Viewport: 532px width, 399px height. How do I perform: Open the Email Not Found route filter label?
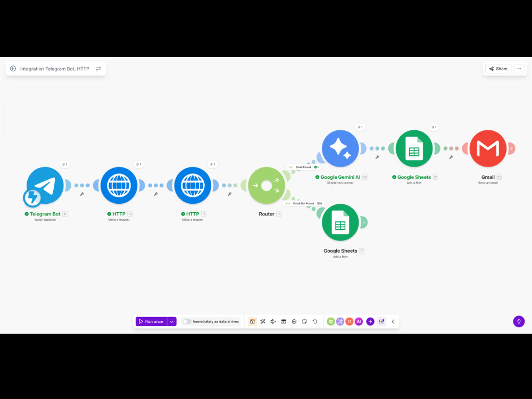303,204
